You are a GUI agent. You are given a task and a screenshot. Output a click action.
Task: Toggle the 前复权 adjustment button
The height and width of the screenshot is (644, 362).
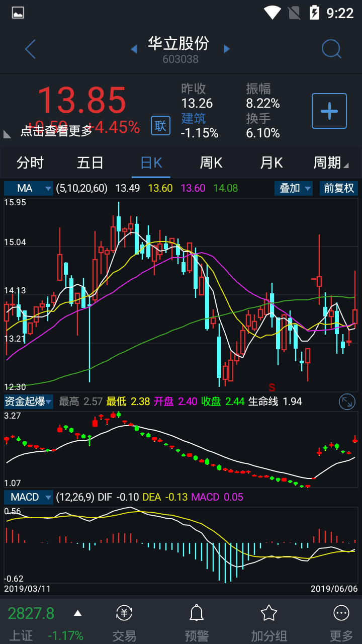click(x=339, y=188)
